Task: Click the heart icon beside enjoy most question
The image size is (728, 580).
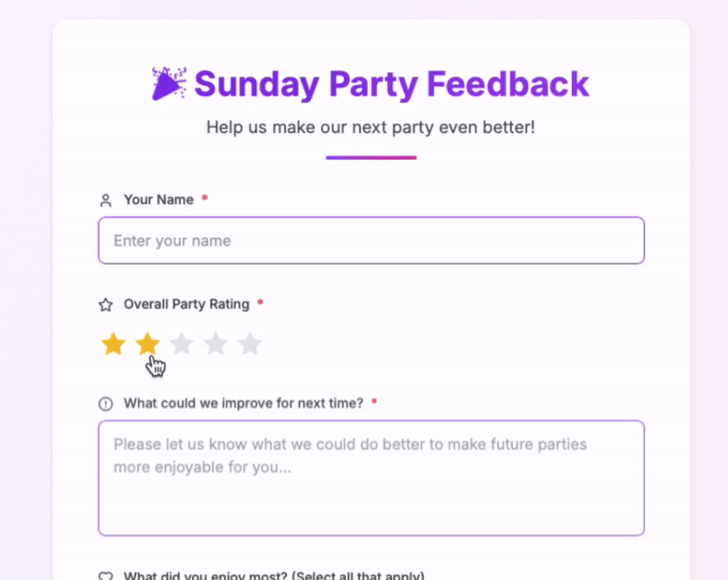Action: [106, 576]
